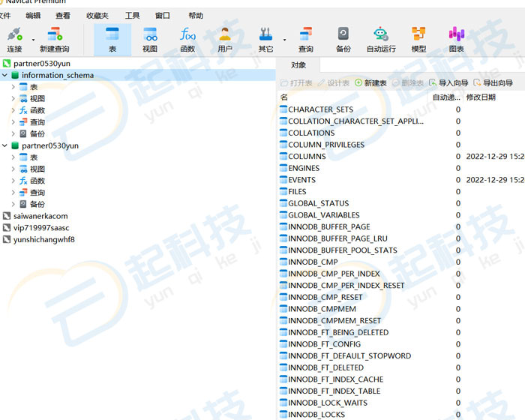Click the New Query (新建查询) icon
The image size is (525, 420).
55,34
